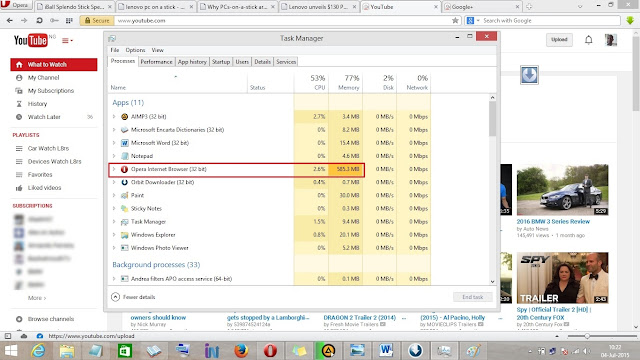Expand Opera Internet Browser process
640x360 pixels.
pyautogui.click(x=114, y=169)
